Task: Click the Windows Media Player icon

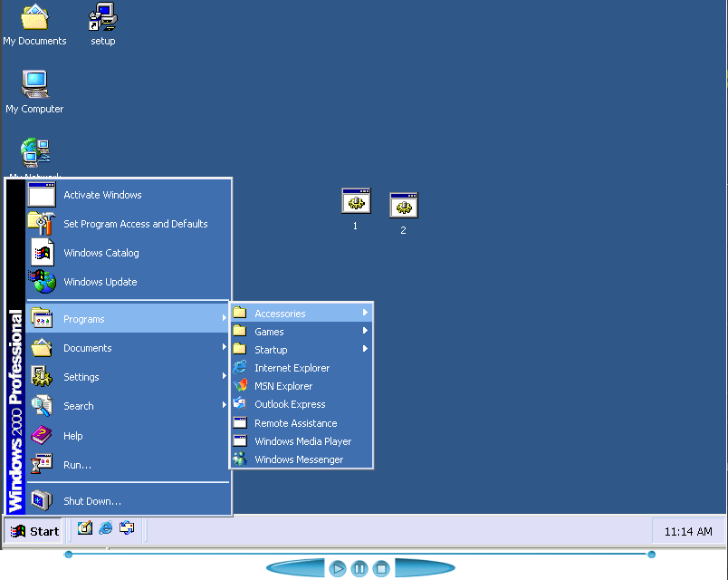Action: pos(240,440)
